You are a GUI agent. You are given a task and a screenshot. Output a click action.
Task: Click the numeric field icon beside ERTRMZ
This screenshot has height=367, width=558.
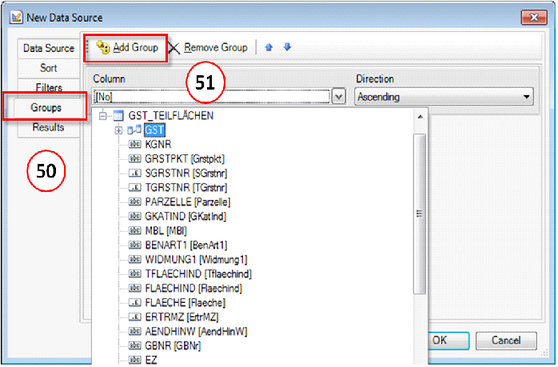[135, 317]
